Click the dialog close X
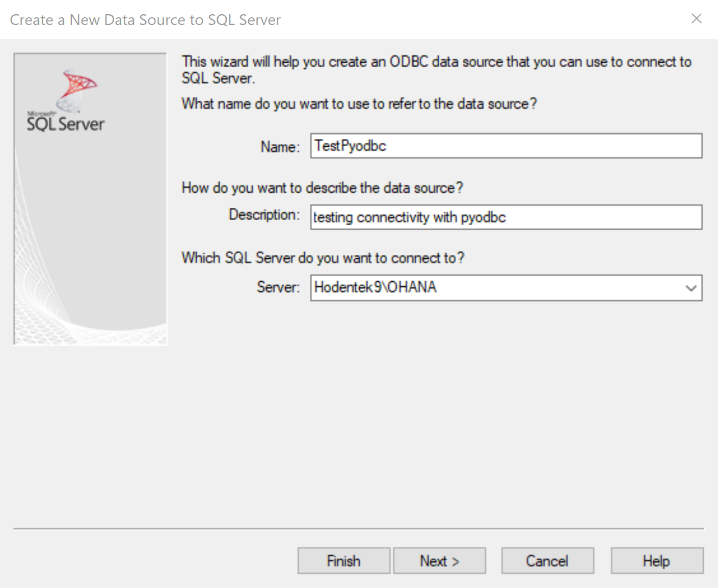 point(697,18)
